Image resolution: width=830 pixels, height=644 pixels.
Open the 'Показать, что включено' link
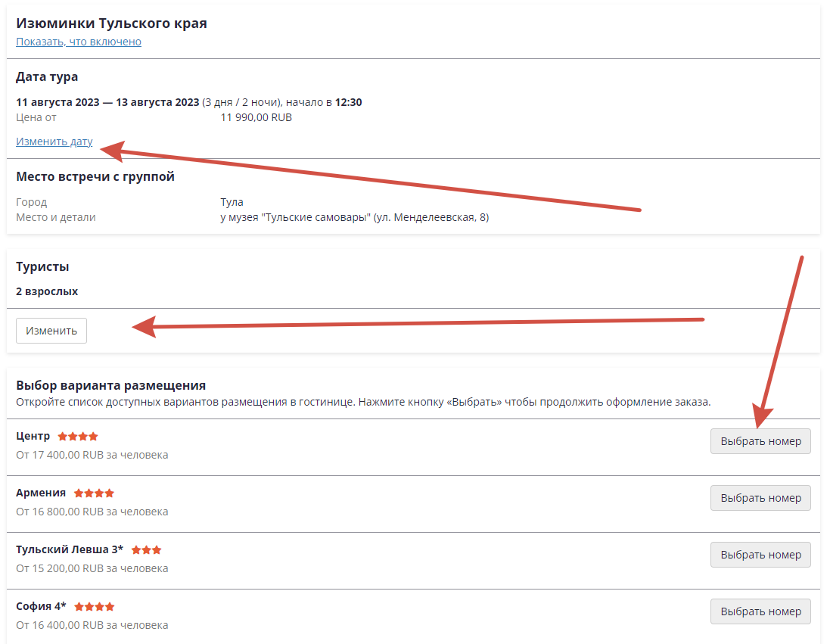79,42
